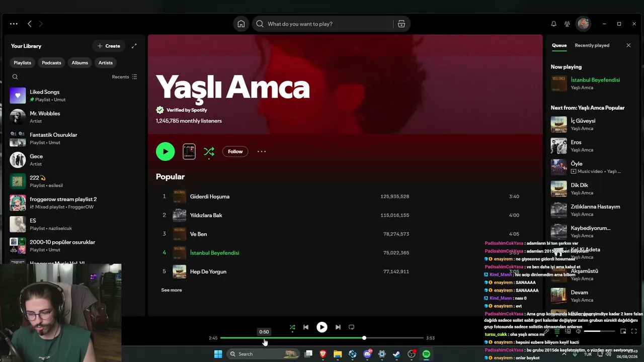The image size is (644, 362).
Task: Switch to the Queue tab
Action: point(559,45)
